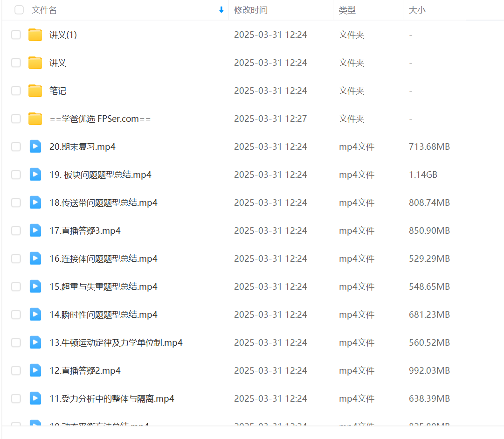Click the folder icon beside the 讲义 row

click(35, 63)
